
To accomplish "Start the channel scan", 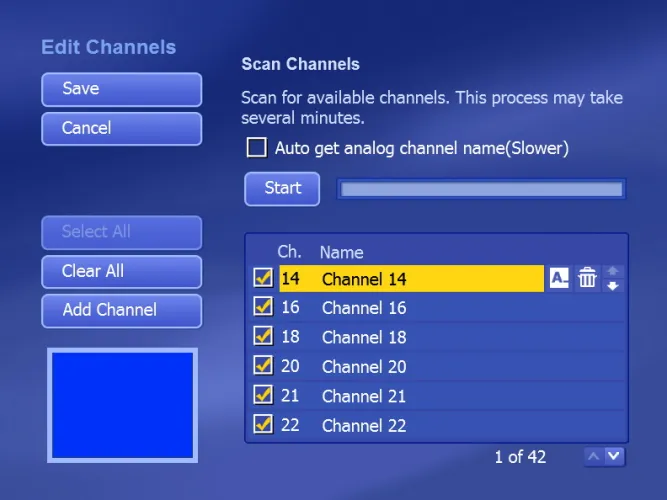I will (x=282, y=188).
